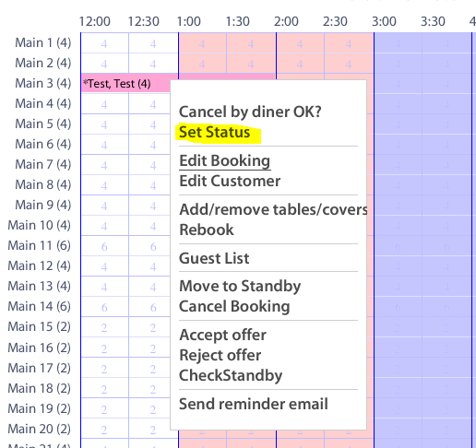Click Rebook in the menu
This screenshot has width=476, height=448.
click(x=207, y=230)
